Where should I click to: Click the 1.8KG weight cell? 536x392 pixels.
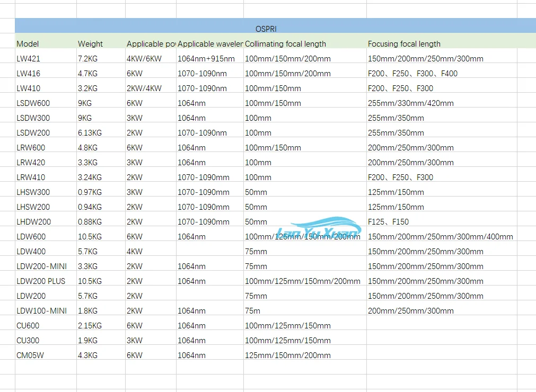[x=101, y=308]
